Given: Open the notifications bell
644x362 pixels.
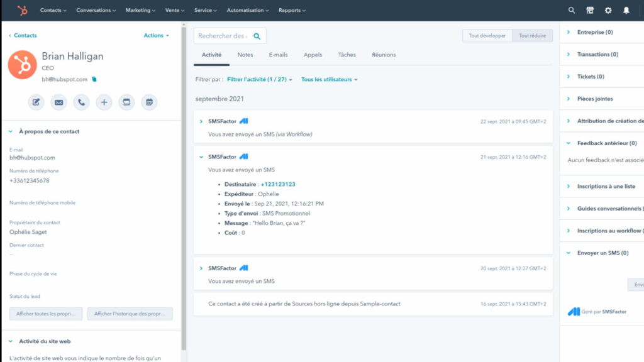Looking at the screenshot, I should point(626,10).
